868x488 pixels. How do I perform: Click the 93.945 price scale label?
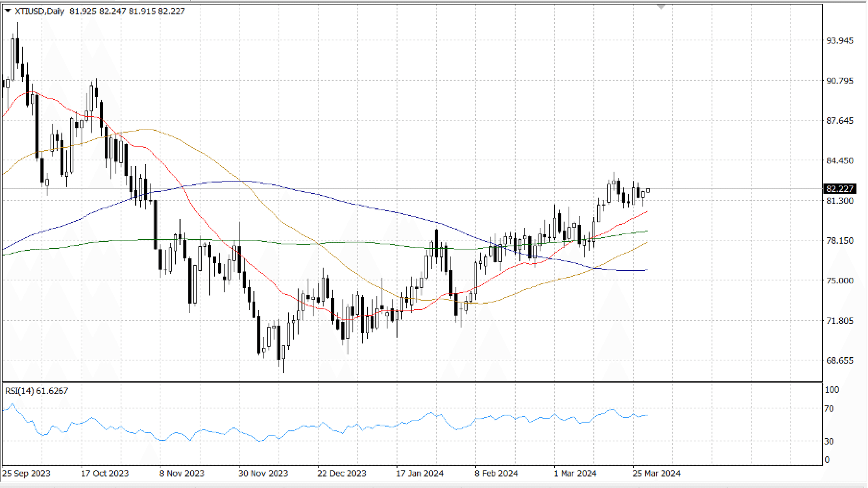tap(839, 41)
